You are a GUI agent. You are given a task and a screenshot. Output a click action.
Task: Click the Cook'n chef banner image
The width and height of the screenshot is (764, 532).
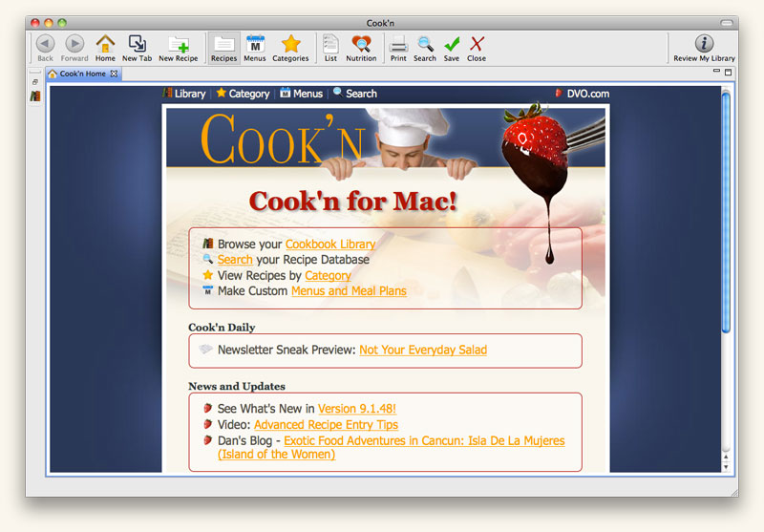(386, 138)
